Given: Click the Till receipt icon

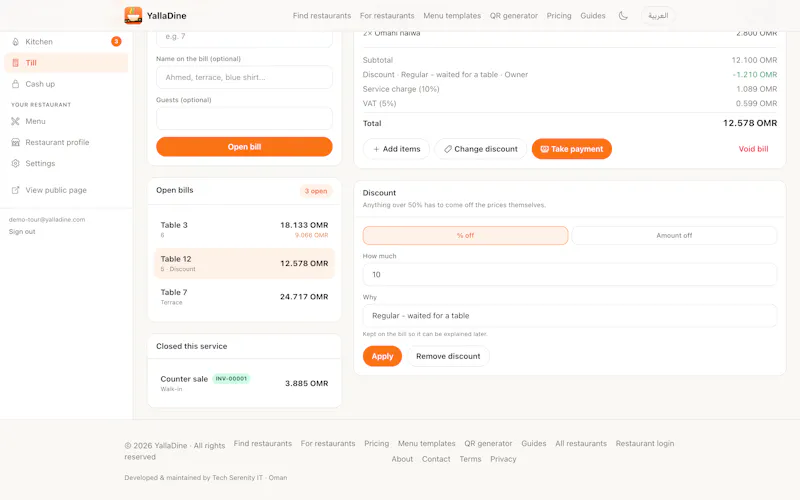Looking at the screenshot, I should click(15, 63).
